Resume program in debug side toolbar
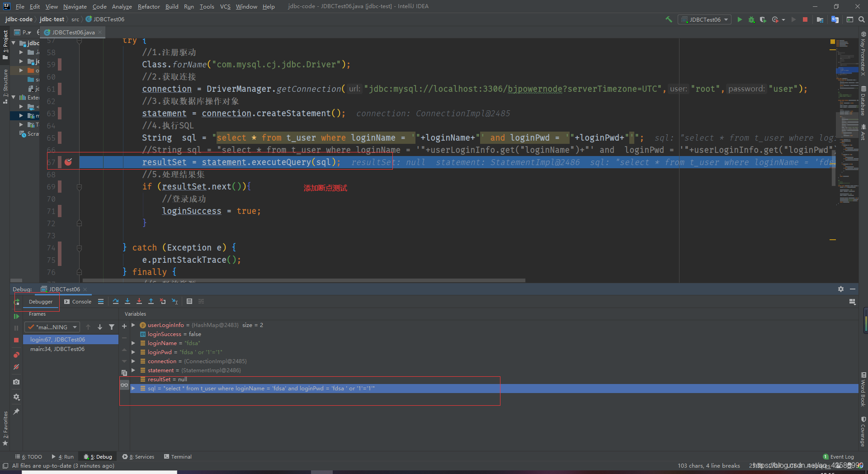The height and width of the screenshot is (474, 868). (x=16, y=316)
